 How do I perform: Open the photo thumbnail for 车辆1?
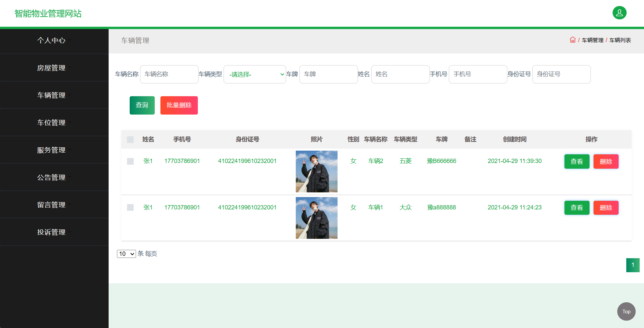(316, 218)
